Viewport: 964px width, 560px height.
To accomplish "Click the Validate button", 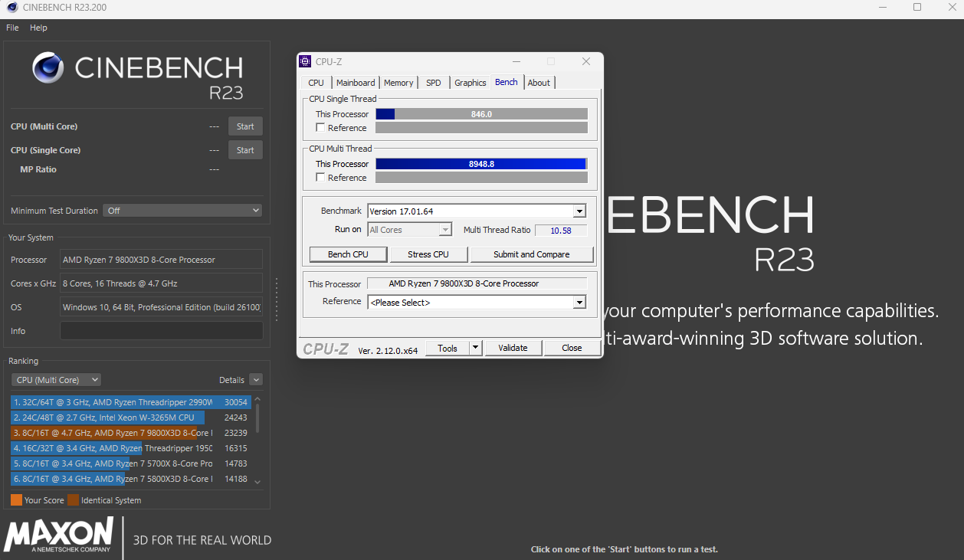I will [513, 348].
